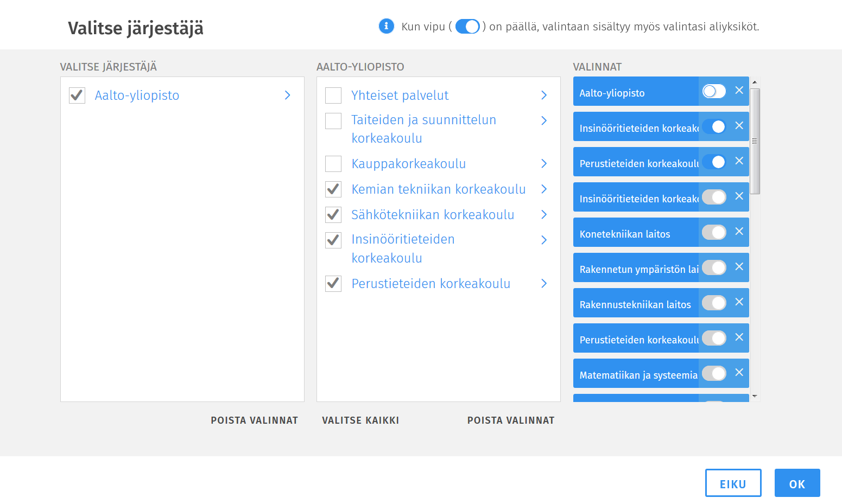The image size is (842, 504).
Task: Click the Eiku cancel button
Action: [733, 483]
